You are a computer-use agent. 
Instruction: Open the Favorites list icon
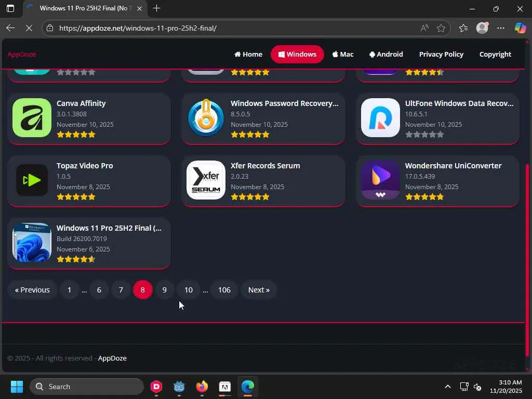pyautogui.click(x=463, y=28)
